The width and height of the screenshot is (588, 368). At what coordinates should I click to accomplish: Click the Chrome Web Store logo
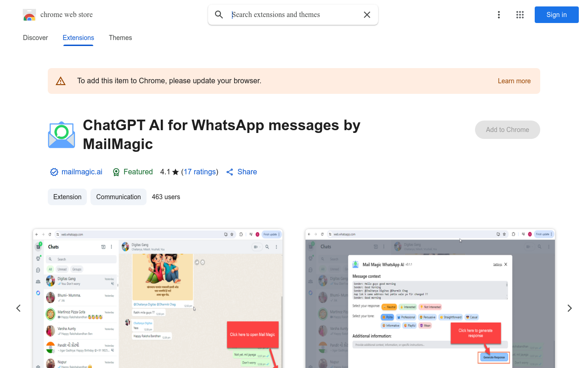[x=29, y=15]
